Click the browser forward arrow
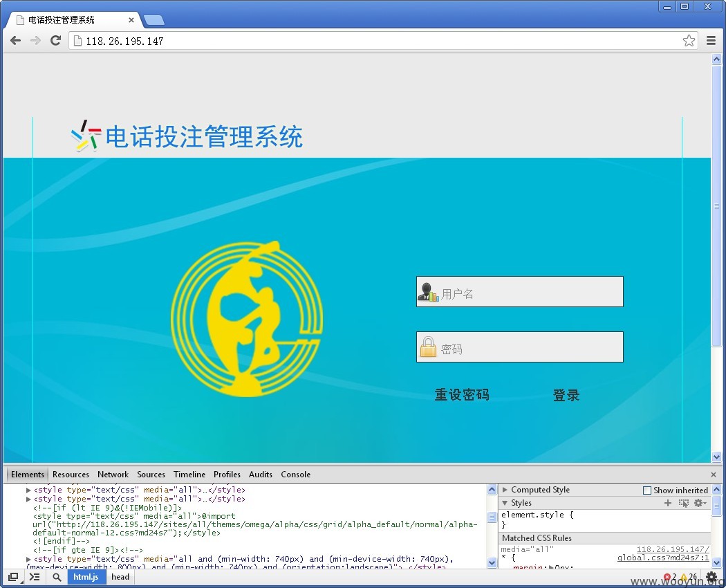 (x=35, y=41)
